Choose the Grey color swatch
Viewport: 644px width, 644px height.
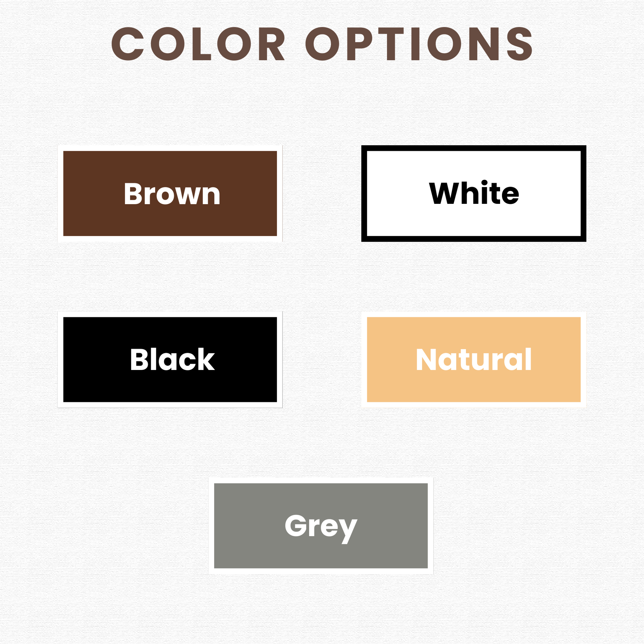point(321,526)
